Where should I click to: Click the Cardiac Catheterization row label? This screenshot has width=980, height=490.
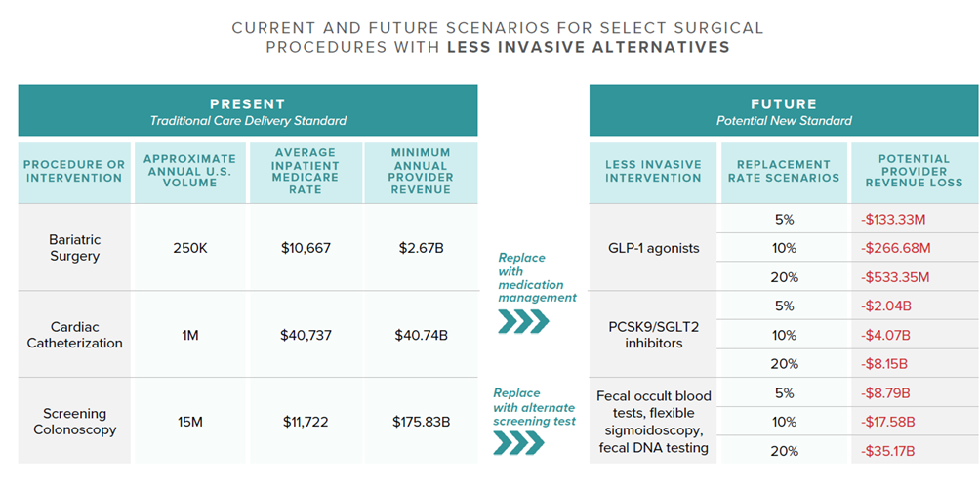click(74, 335)
